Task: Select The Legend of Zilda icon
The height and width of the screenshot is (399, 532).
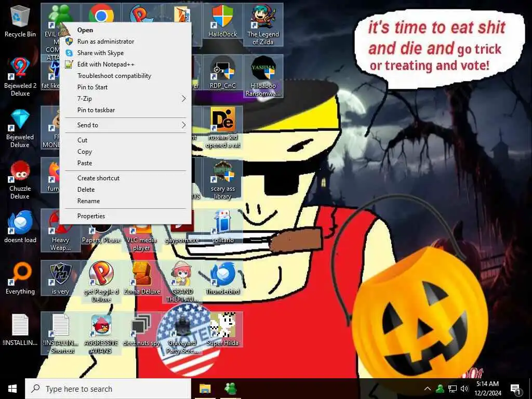Action: click(x=263, y=25)
